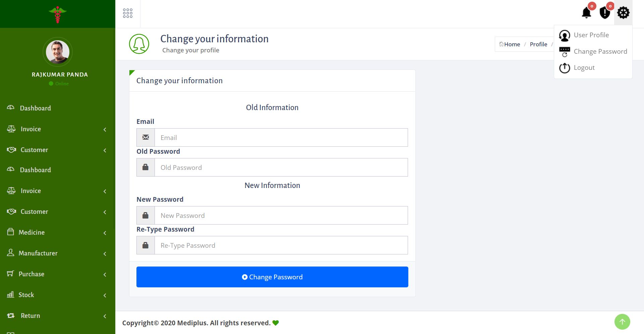Select Change Password menu entry
Image resolution: width=644 pixels, height=334 pixels.
tap(600, 51)
